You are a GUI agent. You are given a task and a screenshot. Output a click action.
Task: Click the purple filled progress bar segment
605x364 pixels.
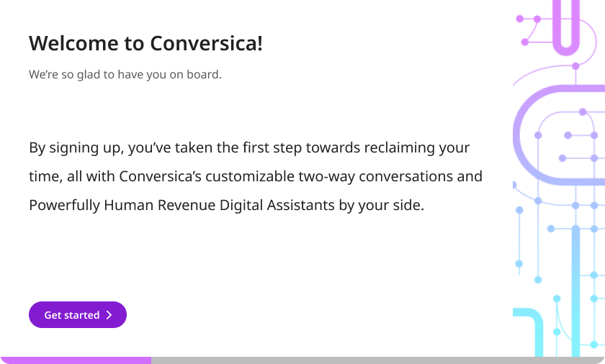click(x=76, y=360)
